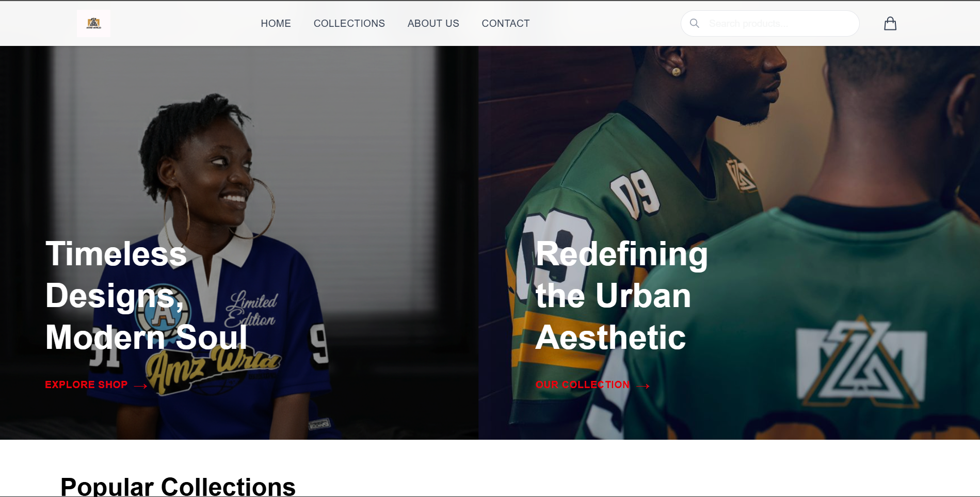This screenshot has width=980, height=497.
Task: Open the CONTACT page link
Action: coord(506,23)
